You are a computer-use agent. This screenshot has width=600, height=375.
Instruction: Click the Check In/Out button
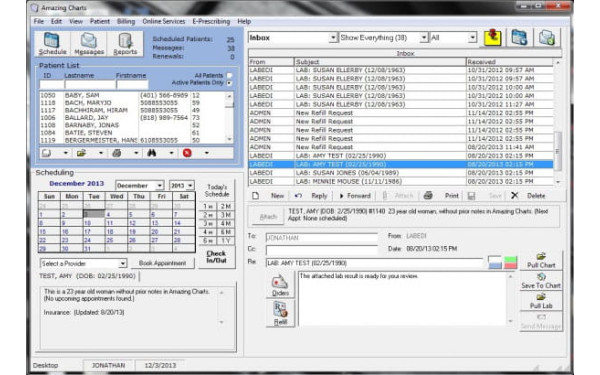click(x=216, y=257)
